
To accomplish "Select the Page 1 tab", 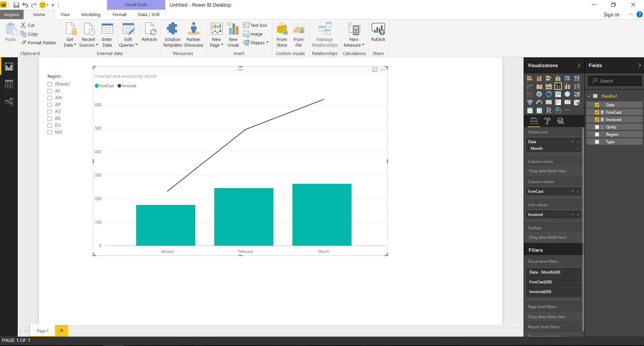I will coord(43,331).
